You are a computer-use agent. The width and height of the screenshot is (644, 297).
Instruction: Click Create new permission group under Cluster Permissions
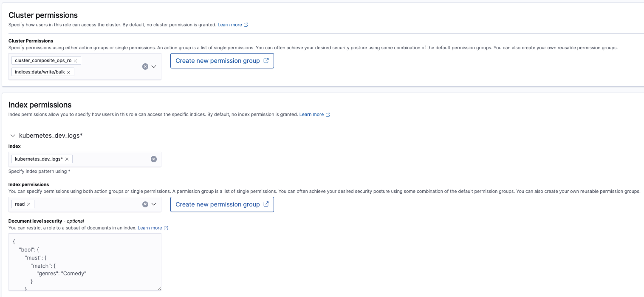tap(222, 61)
